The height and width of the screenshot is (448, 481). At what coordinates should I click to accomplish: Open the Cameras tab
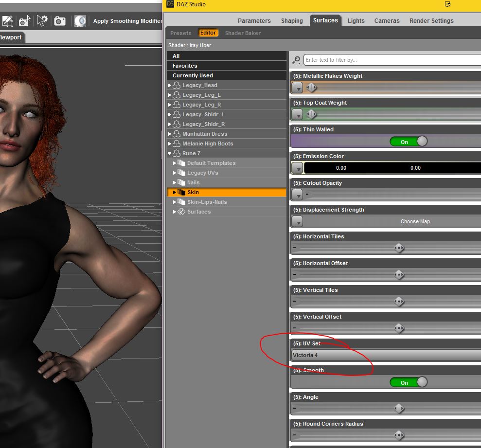pyautogui.click(x=387, y=21)
